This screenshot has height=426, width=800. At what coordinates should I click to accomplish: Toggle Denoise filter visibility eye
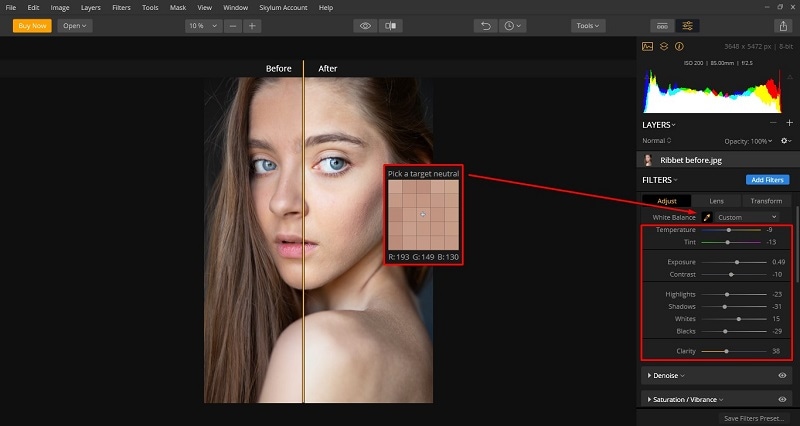782,375
